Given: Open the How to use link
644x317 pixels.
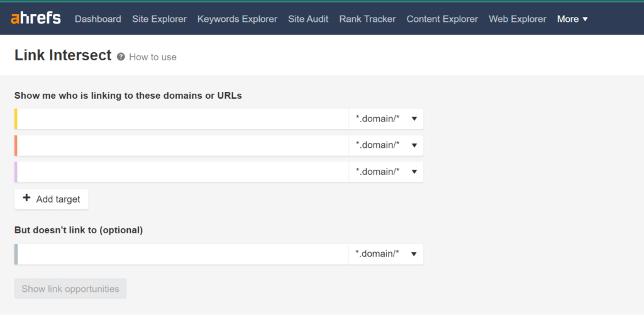Looking at the screenshot, I should coord(153,57).
